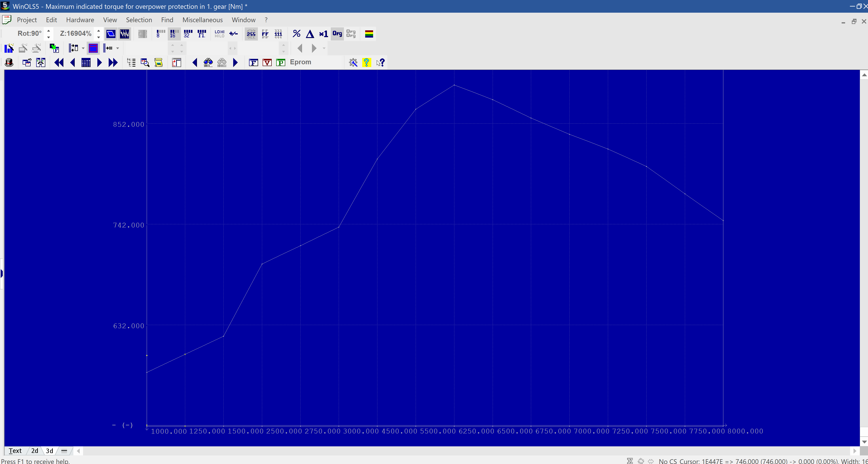
Task: Click the context help cursor icon
Action: pyautogui.click(x=380, y=62)
